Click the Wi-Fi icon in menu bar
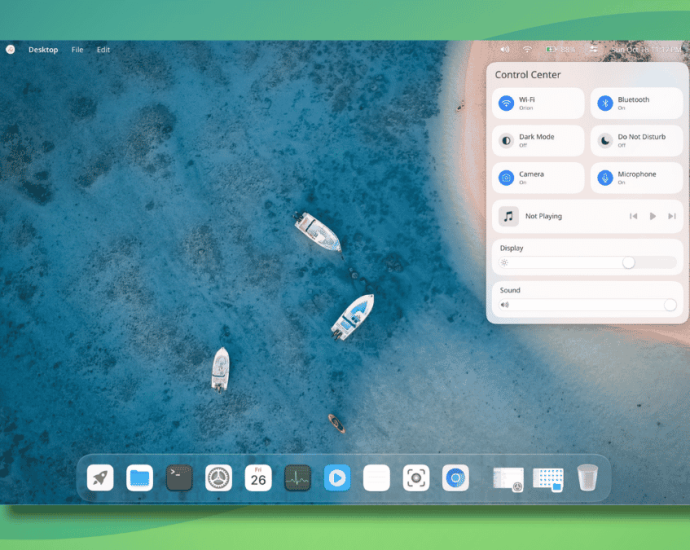 point(527,49)
